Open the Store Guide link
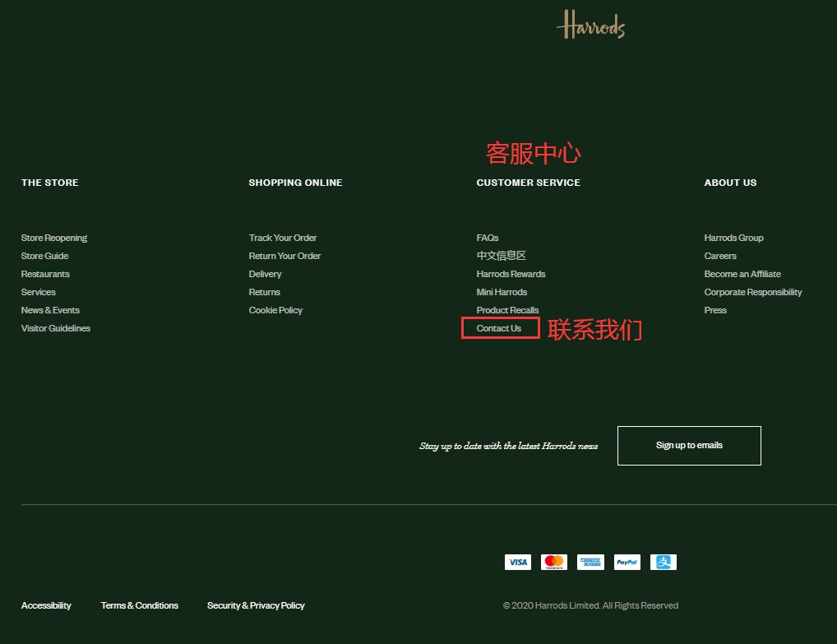The width and height of the screenshot is (837, 644). click(x=45, y=256)
